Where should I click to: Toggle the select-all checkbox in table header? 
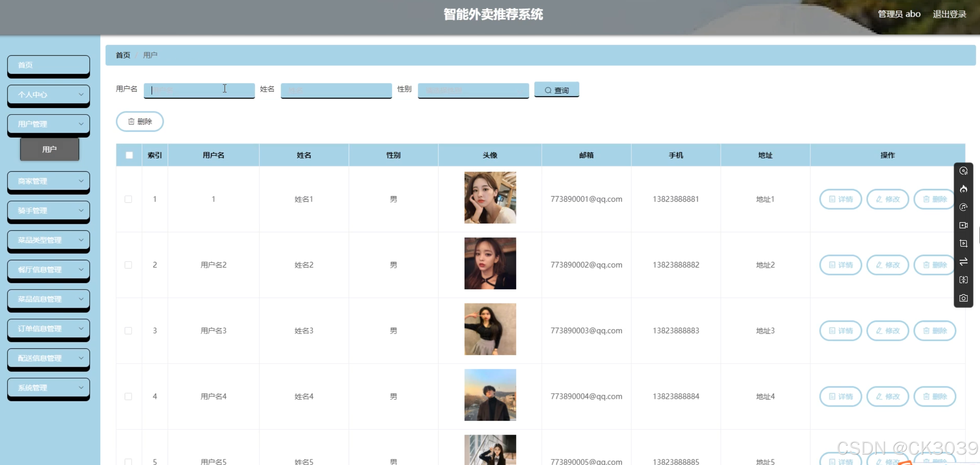[129, 155]
